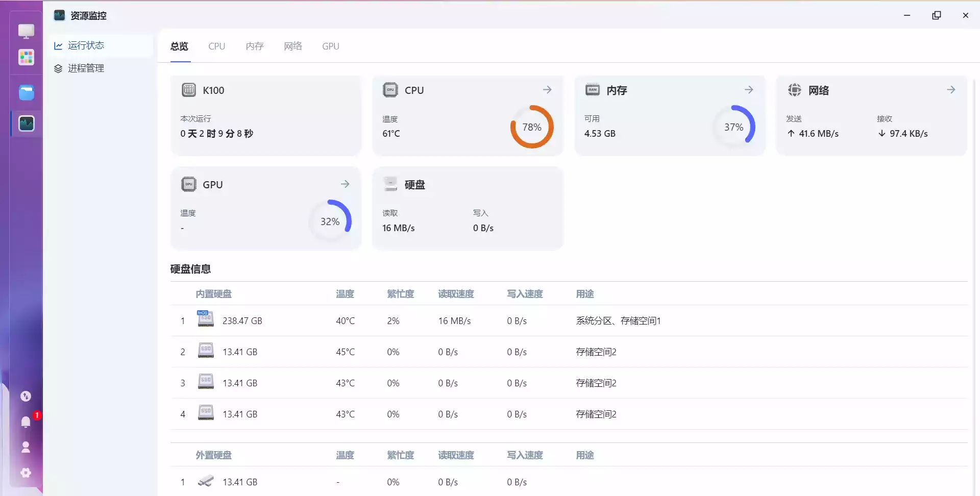Open network details via card arrow
Screen dimensions: 980x496
951,90
